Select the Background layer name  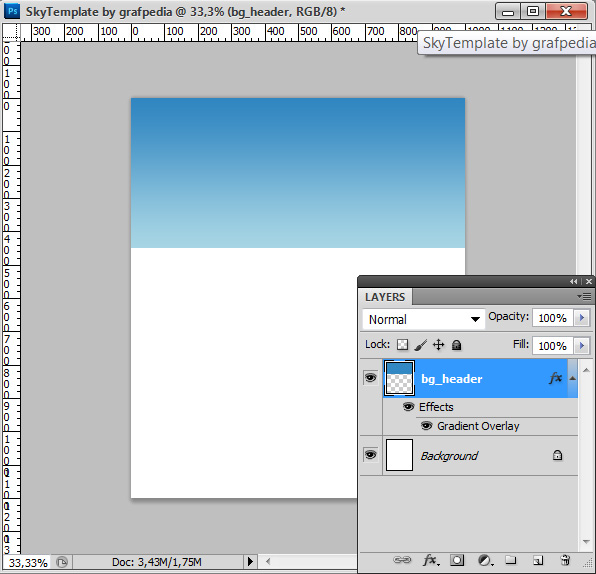449,456
